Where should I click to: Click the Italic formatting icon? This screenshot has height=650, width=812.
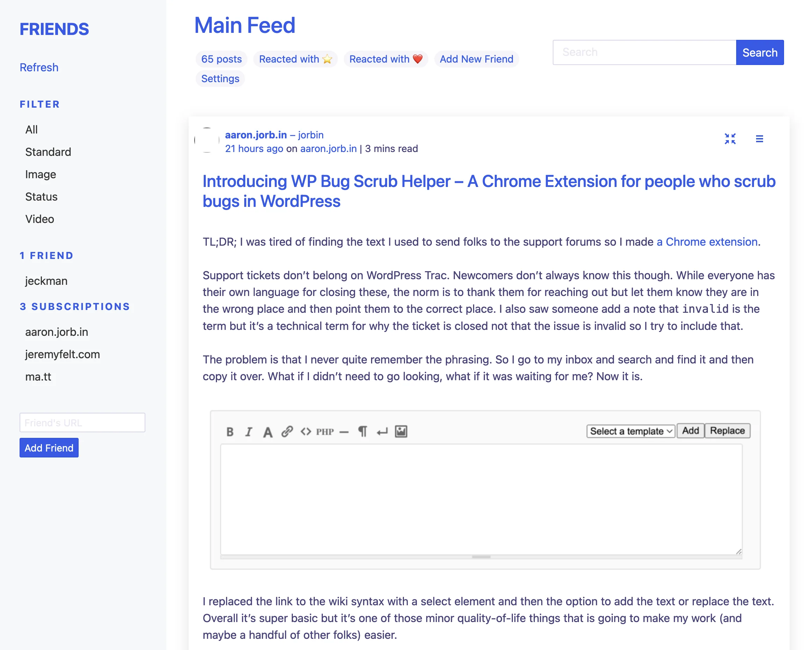click(248, 432)
